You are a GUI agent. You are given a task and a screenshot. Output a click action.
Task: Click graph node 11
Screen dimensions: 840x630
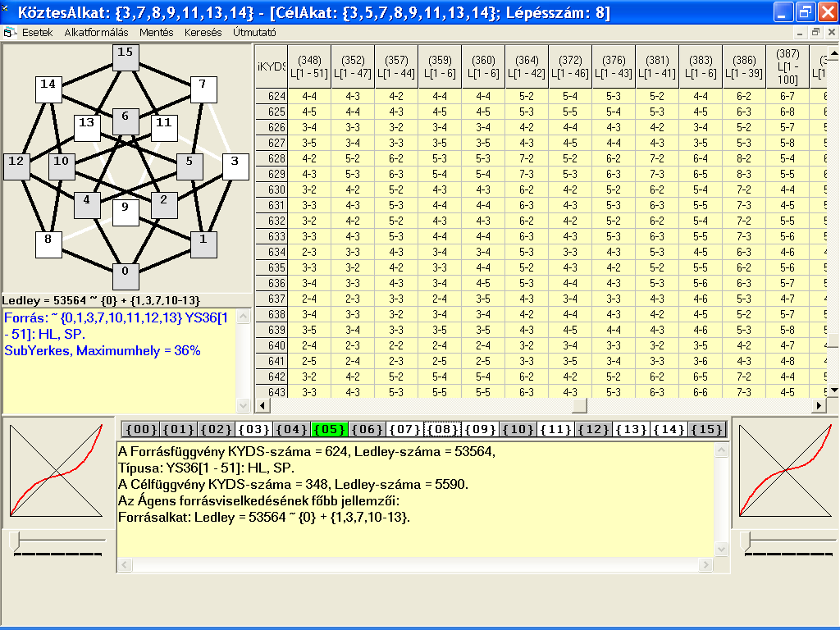pyautogui.click(x=164, y=128)
